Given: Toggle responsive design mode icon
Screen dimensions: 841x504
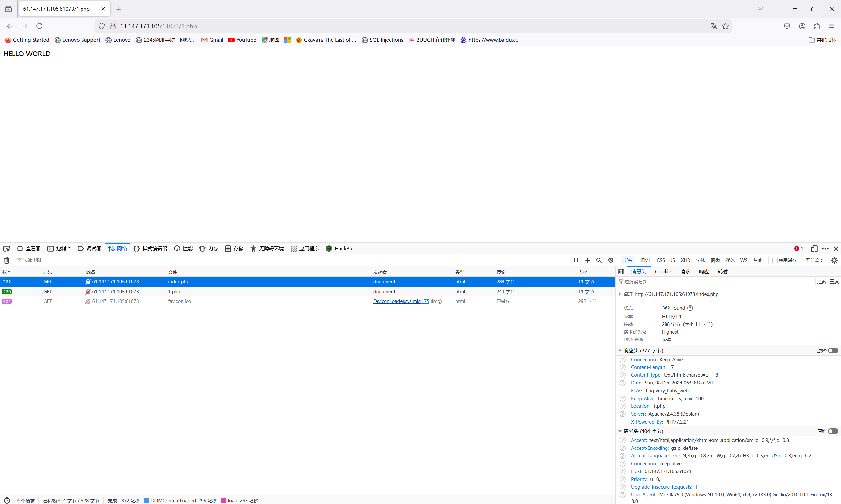Looking at the screenshot, I should (814, 248).
